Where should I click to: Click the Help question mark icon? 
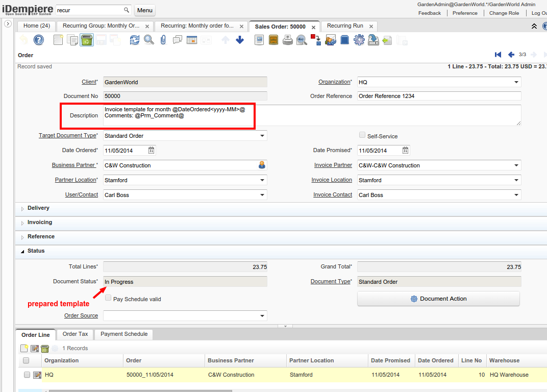pyautogui.click(x=39, y=40)
